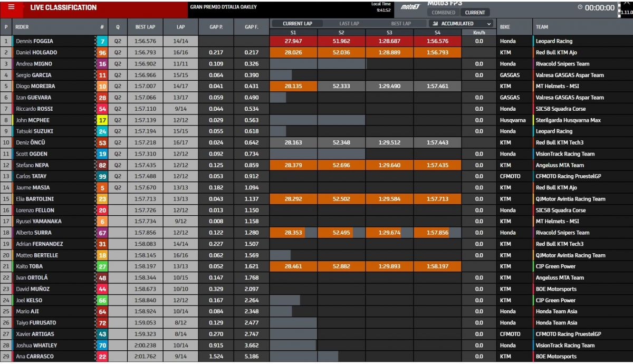Click Foggia's number 7 badge
Viewport: 633px width, 364px height.
click(102, 41)
